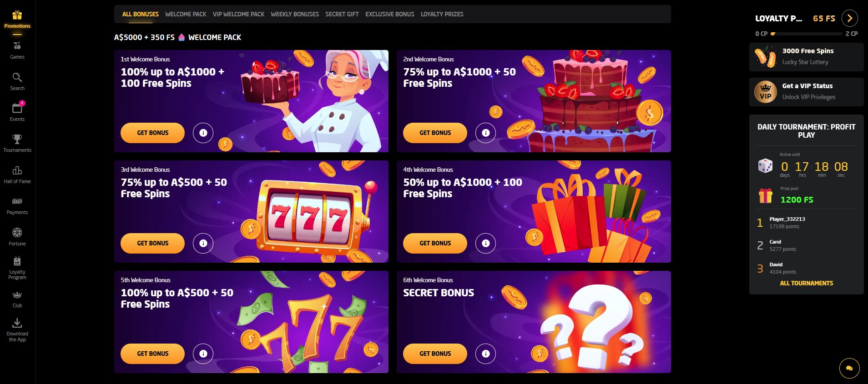Viewport: 868px width, 384px height.
Task: Expand the Loyalty Program arrow chevron
Action: coord(850,18)
